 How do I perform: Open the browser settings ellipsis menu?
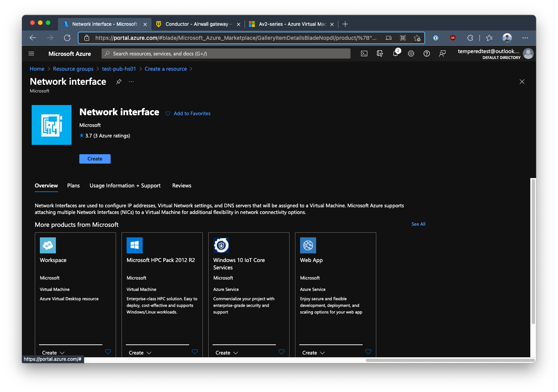525,38
